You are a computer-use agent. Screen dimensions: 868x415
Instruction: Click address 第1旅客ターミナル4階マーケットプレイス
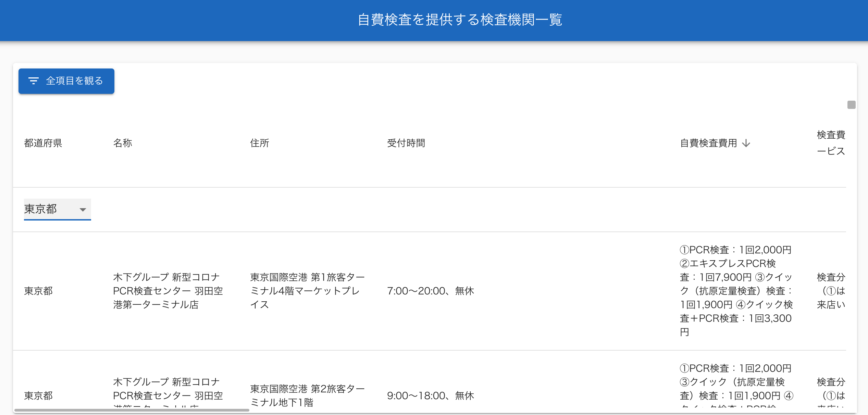pyautogui.click(x=308, y=291)
